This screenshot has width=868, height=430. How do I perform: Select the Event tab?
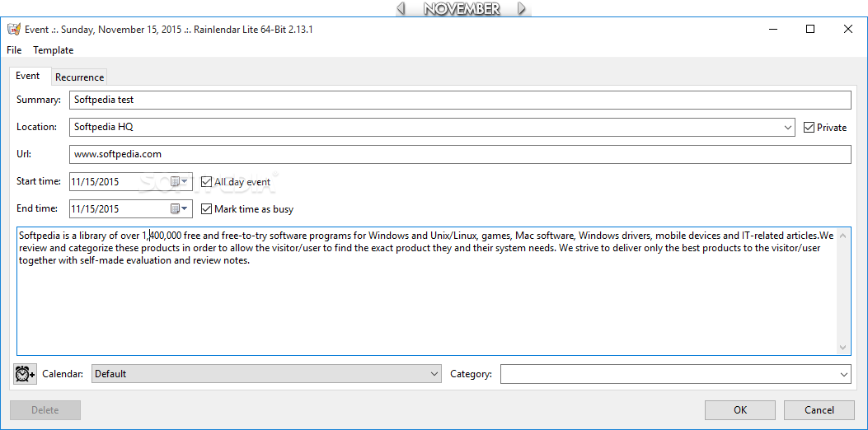point(28,76)
